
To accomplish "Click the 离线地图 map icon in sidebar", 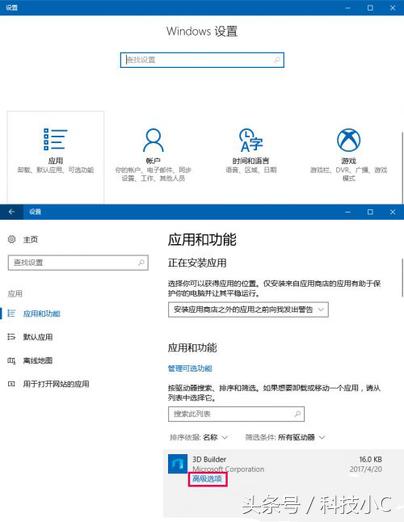I will pyautogui.click(x=12, y=360).
